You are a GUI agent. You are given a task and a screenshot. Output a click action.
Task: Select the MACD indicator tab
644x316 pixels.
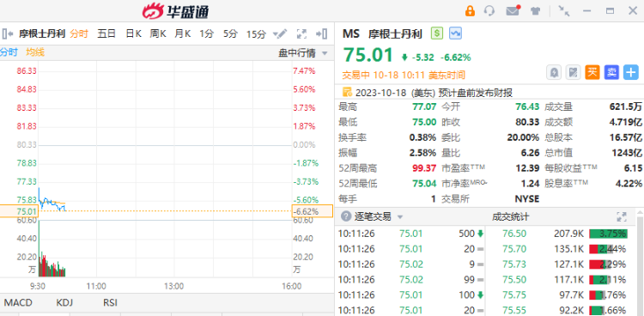pos(18,303)
